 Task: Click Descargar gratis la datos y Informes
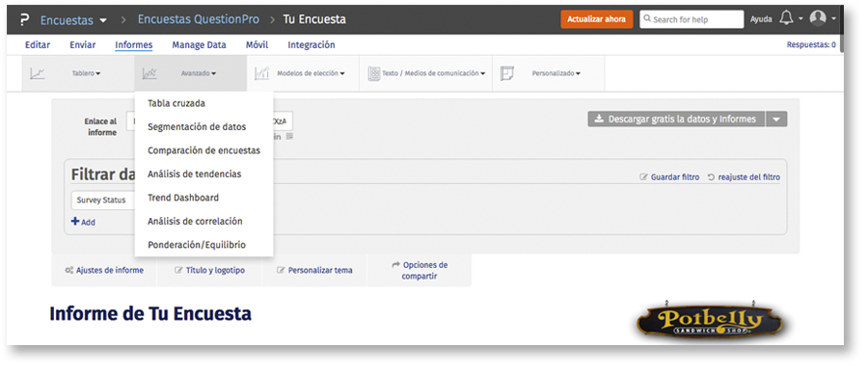[x=676, y=119]
